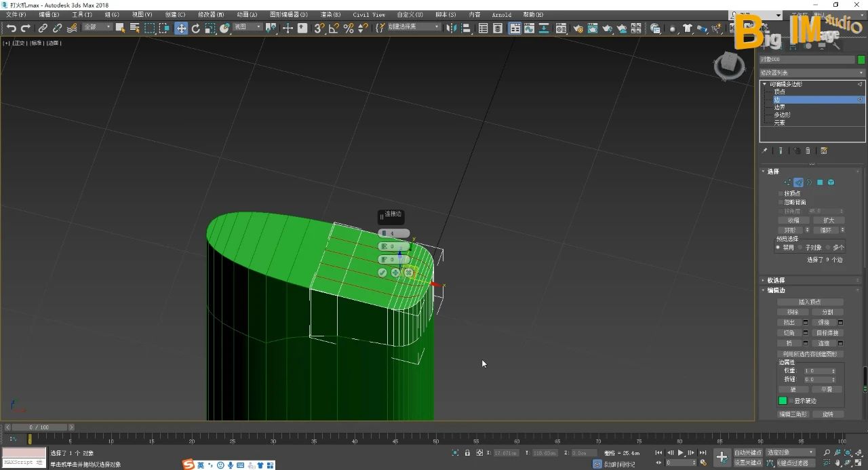Viewport: 868px width, 470px height.
Task: Select the Select and Move tool
Action: (x=181, y=28)
